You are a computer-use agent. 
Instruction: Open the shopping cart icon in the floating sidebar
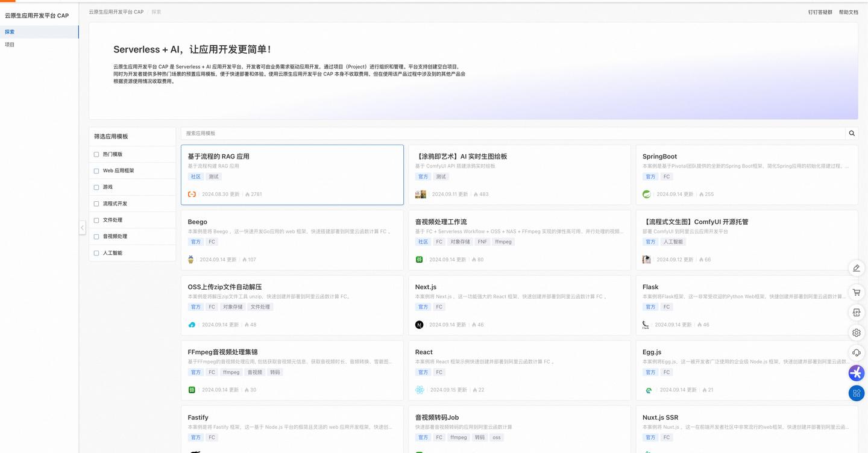(x=856, y=292)
